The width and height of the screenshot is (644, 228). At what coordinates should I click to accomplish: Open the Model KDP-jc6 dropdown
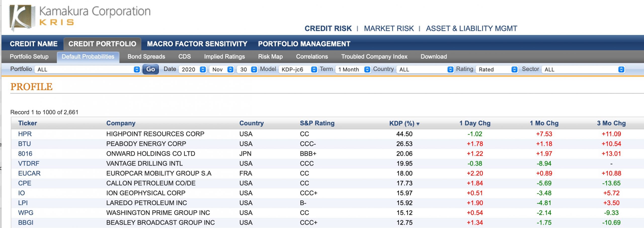point(298,69)
